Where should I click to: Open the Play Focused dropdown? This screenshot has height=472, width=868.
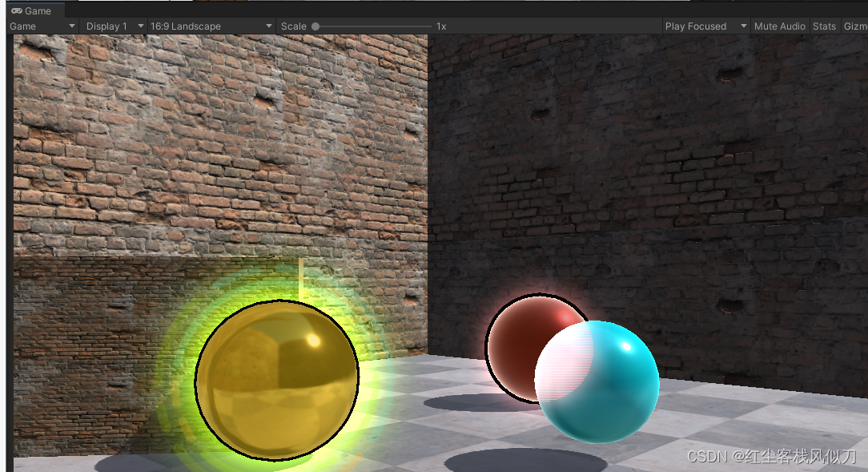pos(705,26)
